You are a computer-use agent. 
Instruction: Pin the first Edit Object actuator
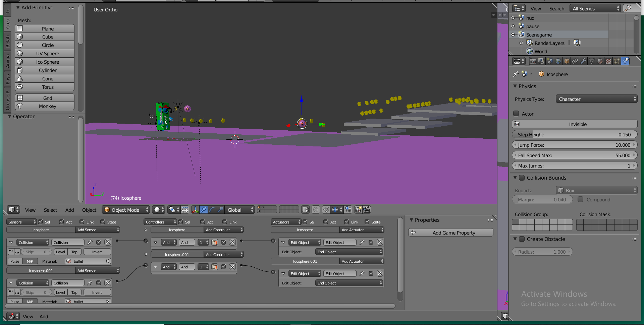(x=362, y=242)
